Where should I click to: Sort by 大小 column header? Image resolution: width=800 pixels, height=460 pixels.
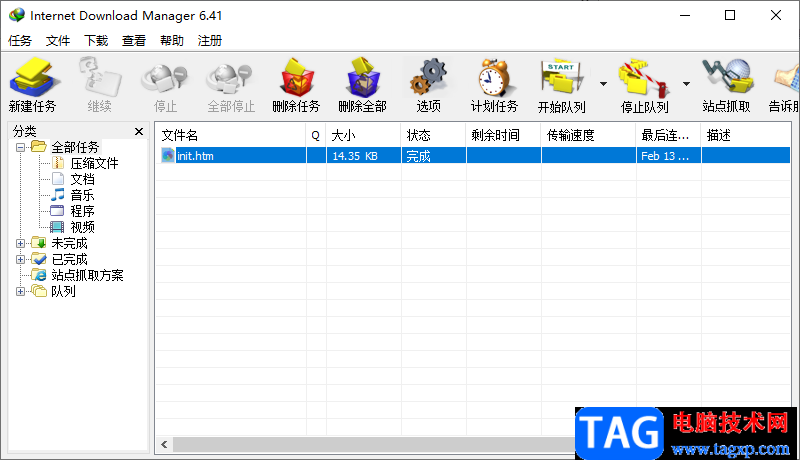pos(363,135)
